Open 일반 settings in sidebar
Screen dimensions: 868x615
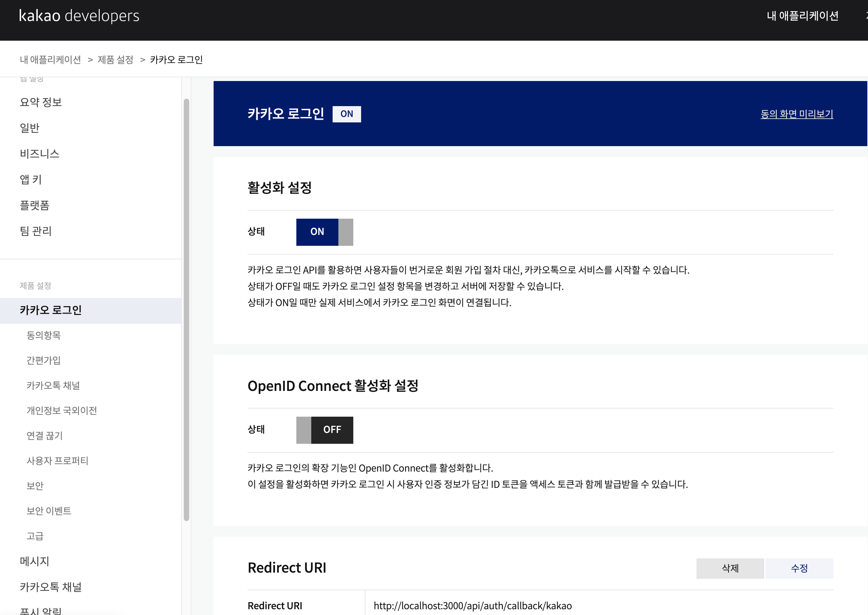(x=29, y=128)
